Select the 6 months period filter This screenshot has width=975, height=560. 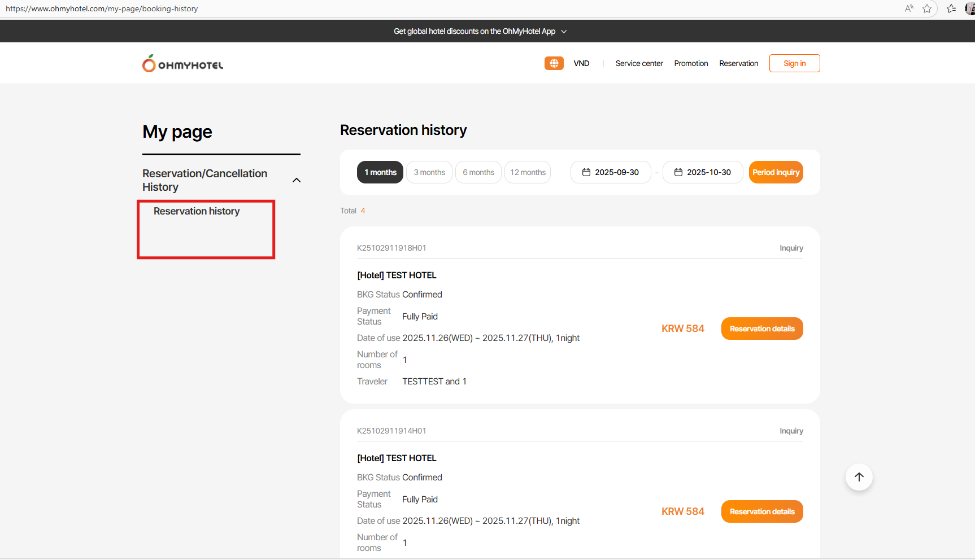(478, 172)
